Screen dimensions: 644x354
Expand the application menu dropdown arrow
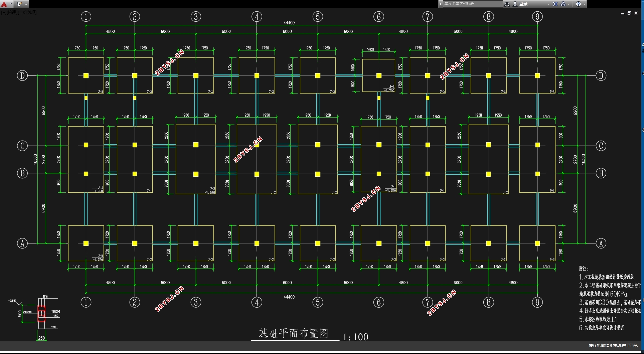pos(11,4)
